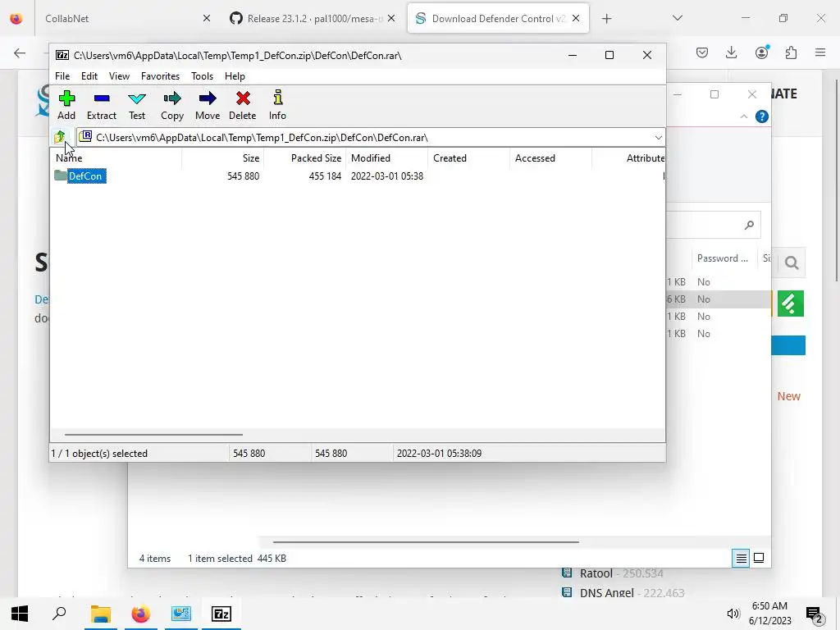840x630 pixels.
Task: Click the Explorer window horizontal scrollbar
Action: 426,541
